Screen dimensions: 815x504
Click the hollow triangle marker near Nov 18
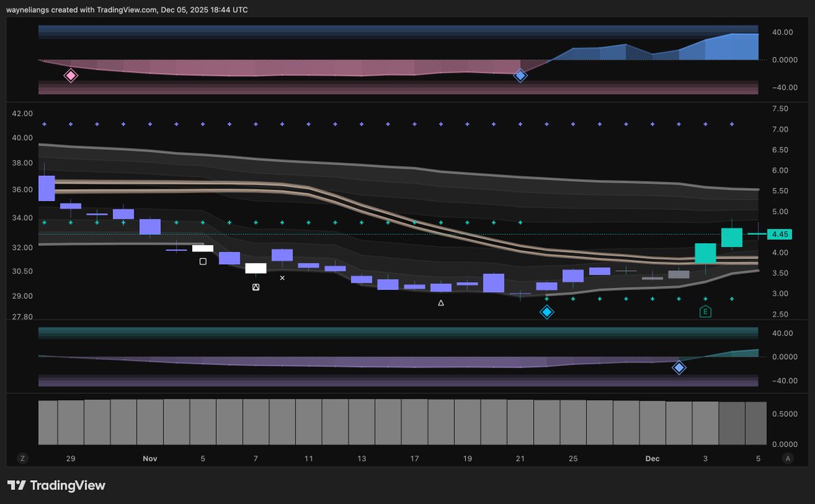(x=441, y=303)
